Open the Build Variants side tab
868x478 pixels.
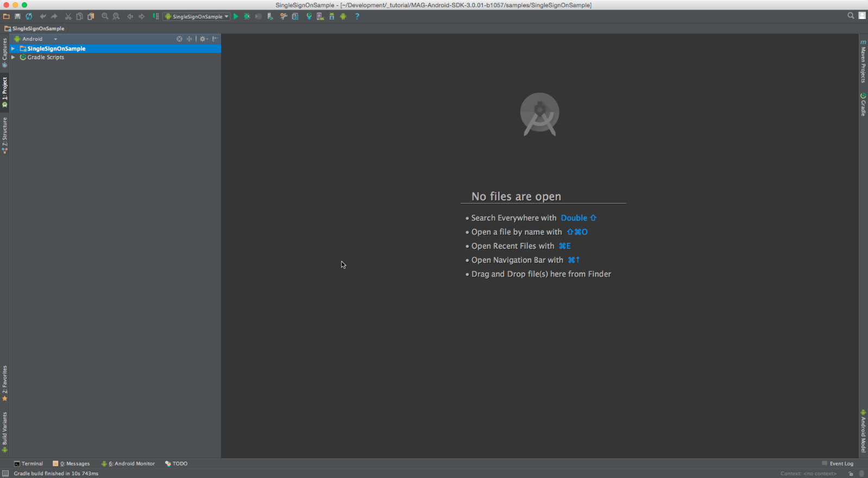[4, 432]
